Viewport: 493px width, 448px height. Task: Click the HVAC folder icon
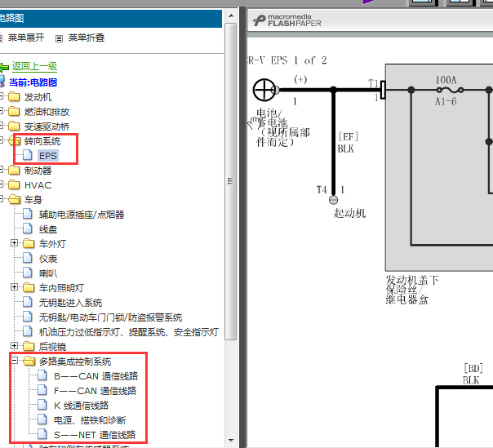[14, 185]
